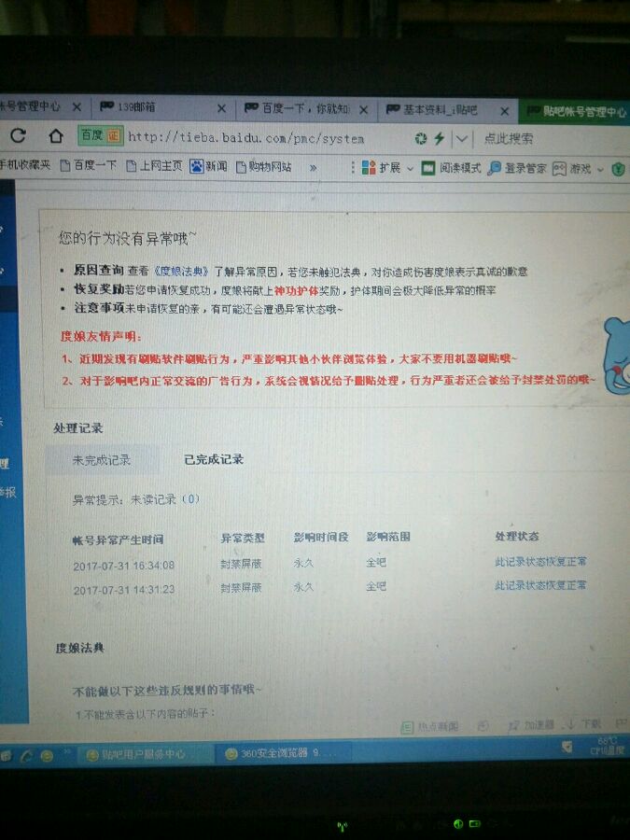Image resolution: width=630 pixels, height=840 pixels.
Task: Click the 2017-07-31 14:31:23 timestamp
Action: tap(124, 590)
